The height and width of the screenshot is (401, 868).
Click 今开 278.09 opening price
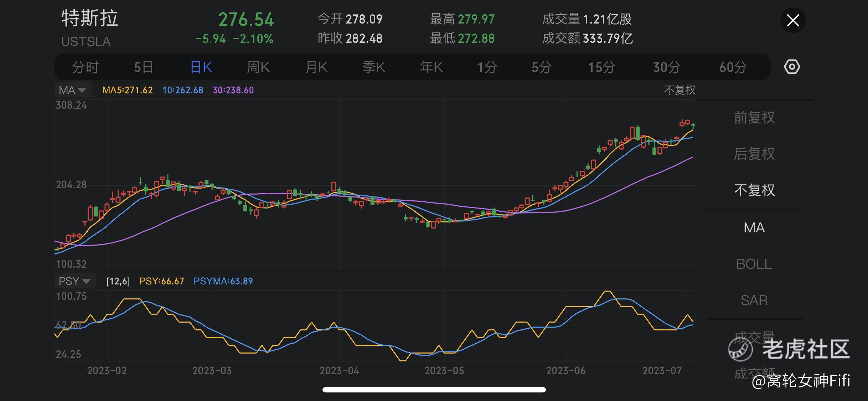coord(350,19)
